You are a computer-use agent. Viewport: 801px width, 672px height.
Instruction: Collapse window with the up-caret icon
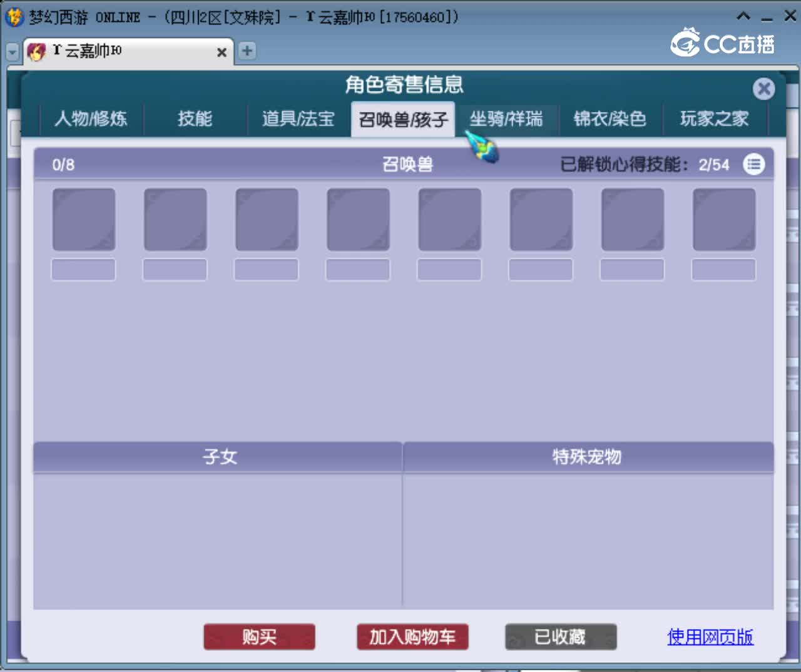pyautogui.click(x=743, y=16)
